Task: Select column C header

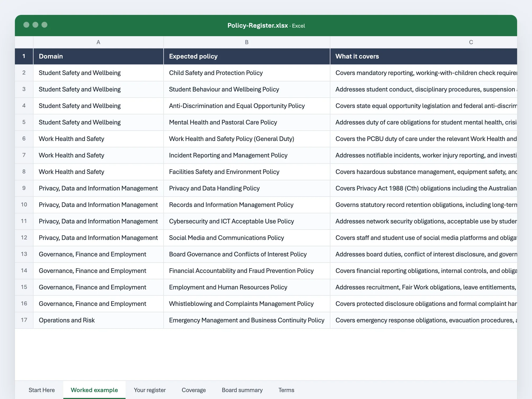Action: point(423,42)
